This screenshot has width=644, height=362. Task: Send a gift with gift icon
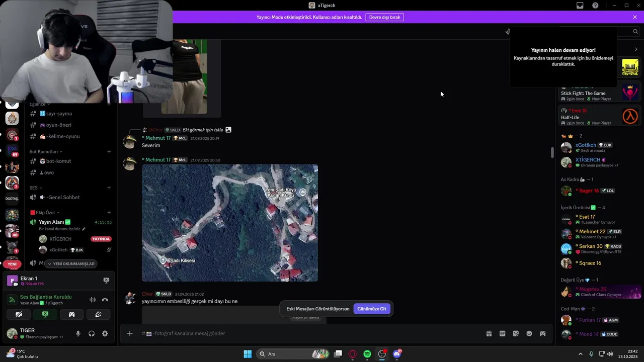coord(489,333)
